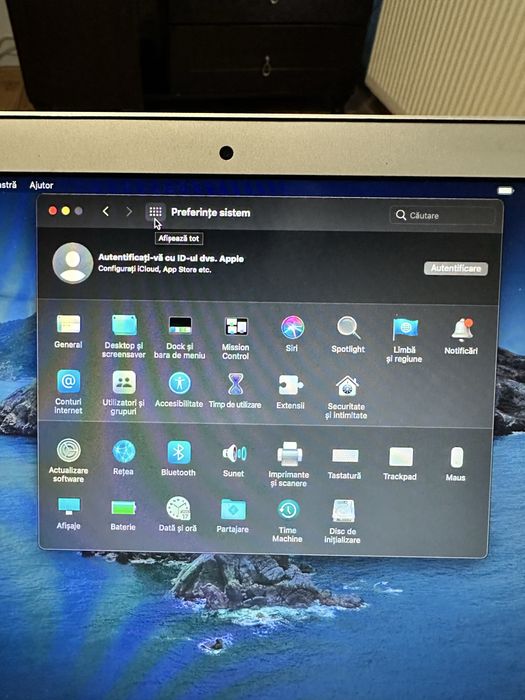This screenshot has height=700, width=525.
Task: Open Limbă și regiune pane
Action: tap(404, 340)
